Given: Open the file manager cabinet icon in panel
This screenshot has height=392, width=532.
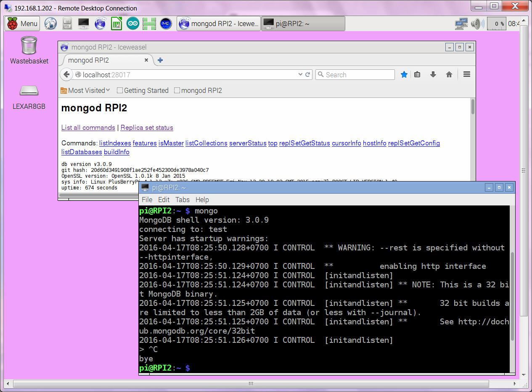Looking at the screenshot, I should 67,24.
